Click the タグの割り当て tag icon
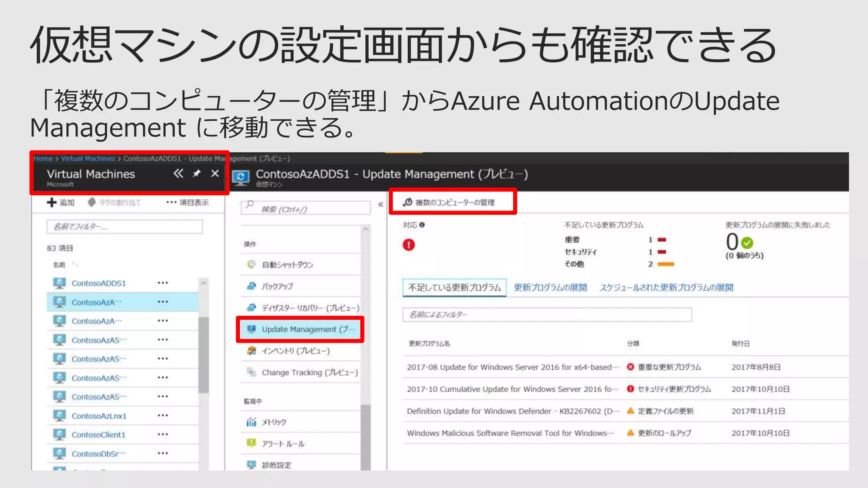This screenshot has height=488, width=868. pos(92,202)
